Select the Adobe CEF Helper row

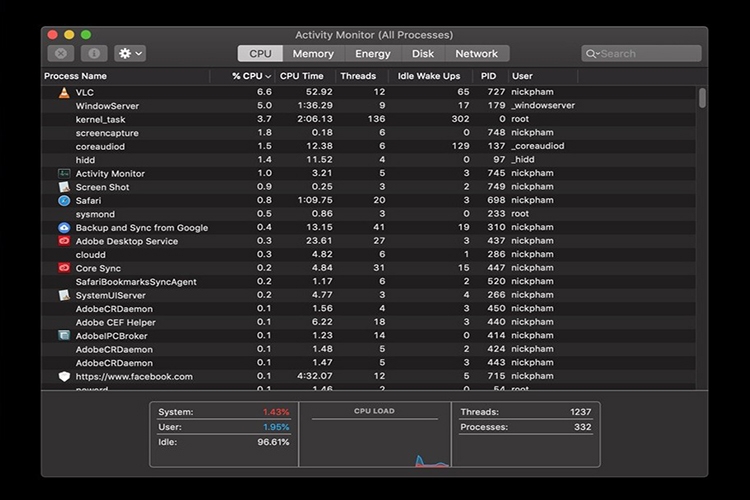pyautogui.click(x=369, y=322)
